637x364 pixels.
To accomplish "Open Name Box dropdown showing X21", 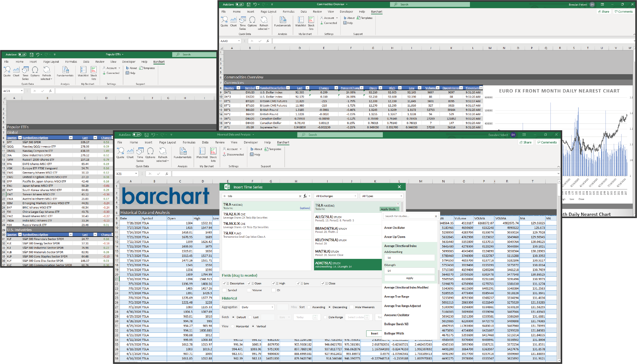I will pos(136,174).
